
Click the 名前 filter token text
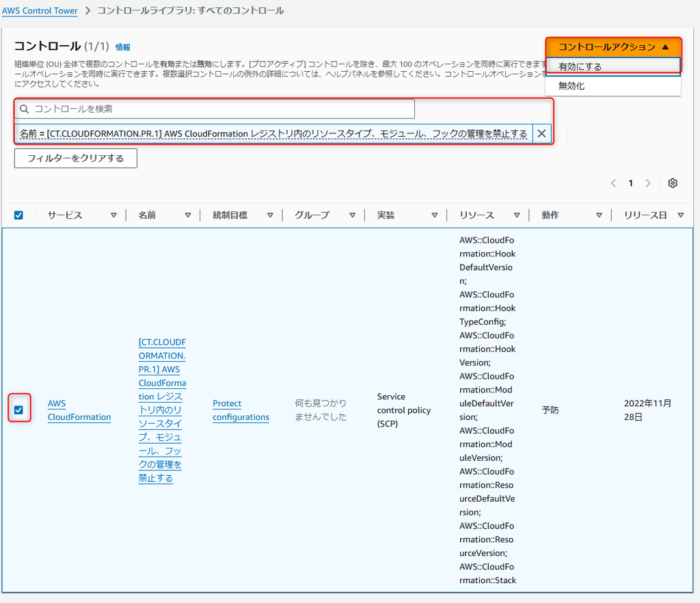(x=273, y=133)
